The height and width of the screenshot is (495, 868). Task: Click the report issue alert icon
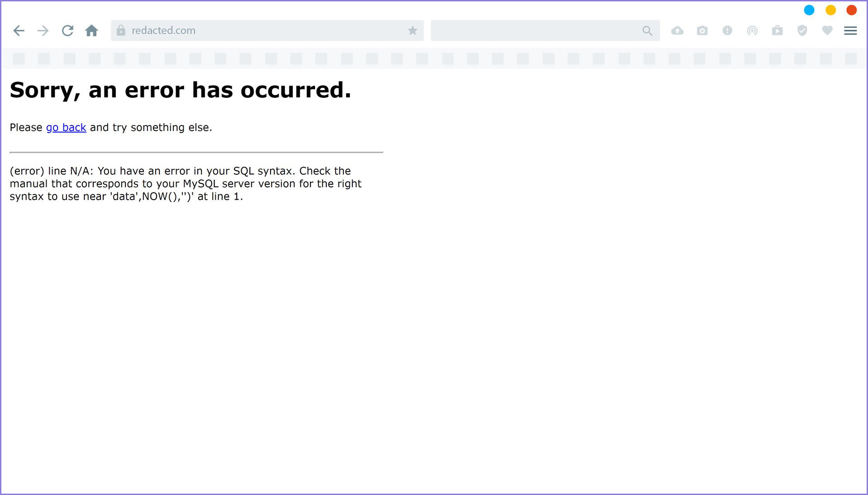point(727,30)
